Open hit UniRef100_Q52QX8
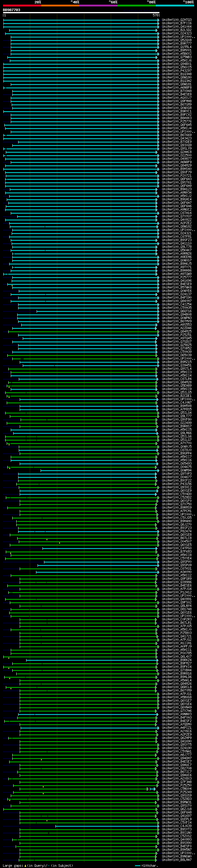 click(177, 40)
